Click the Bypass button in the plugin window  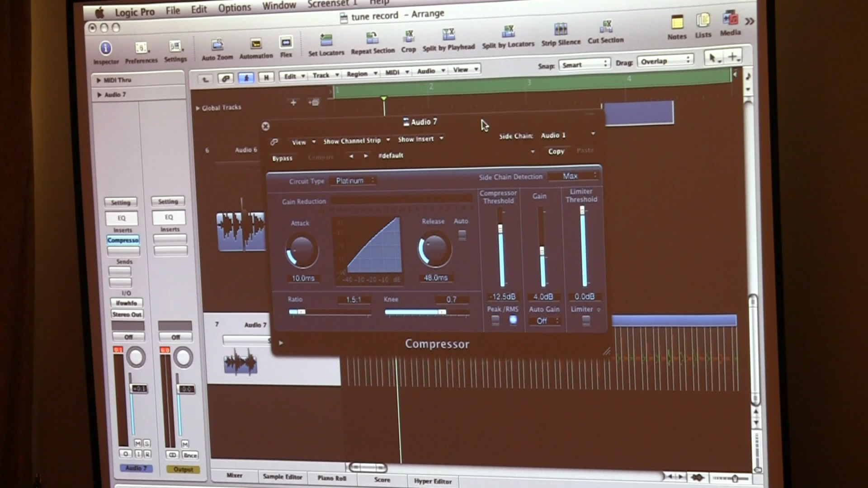tap(282, 158)
